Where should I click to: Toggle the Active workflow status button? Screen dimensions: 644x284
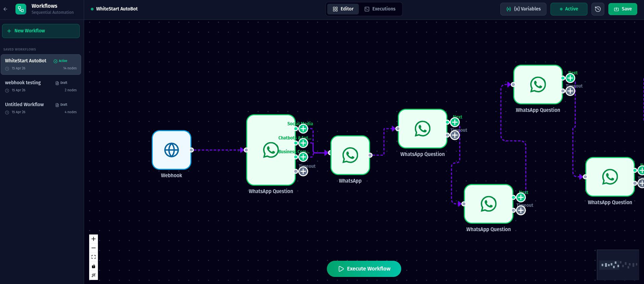tap(569, 9)
